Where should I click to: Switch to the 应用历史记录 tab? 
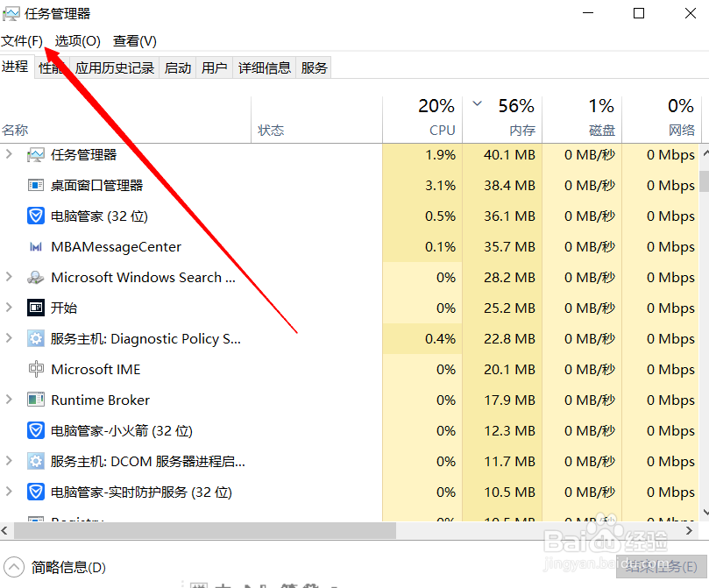[115, 67]
